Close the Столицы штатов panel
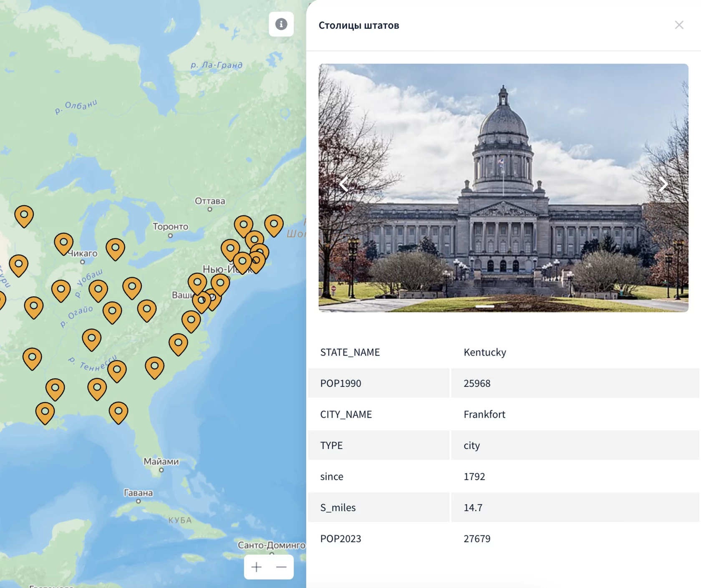The image size is (701, 588). pyautogui.click(x=679, y=25)
